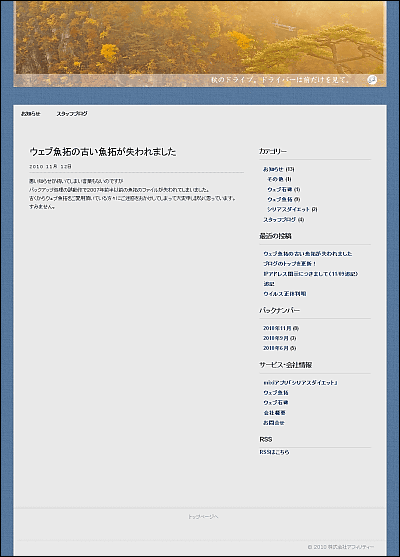Click the カテゴリー sidebar heading
The width and height of the screenshot is (400, 557).
click(273, 151)
